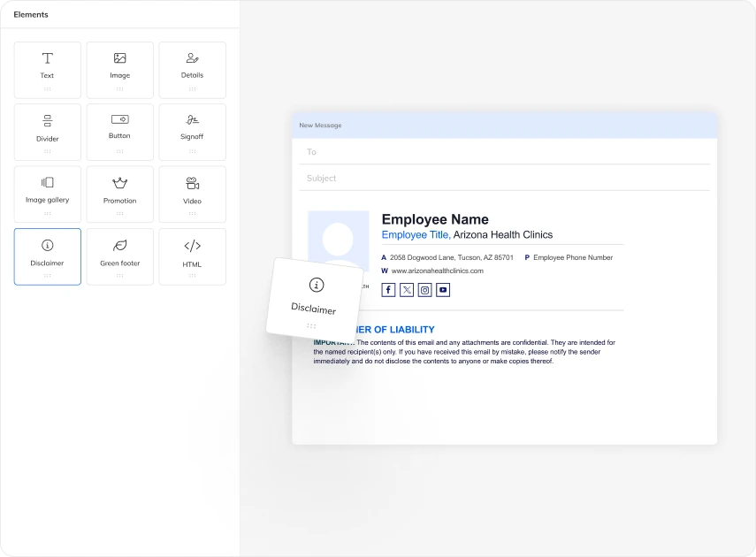The height and width of the screenshot is (557, 756).
Task: Open the Facebook social icon in signature
Action: (x=388, y=290)
